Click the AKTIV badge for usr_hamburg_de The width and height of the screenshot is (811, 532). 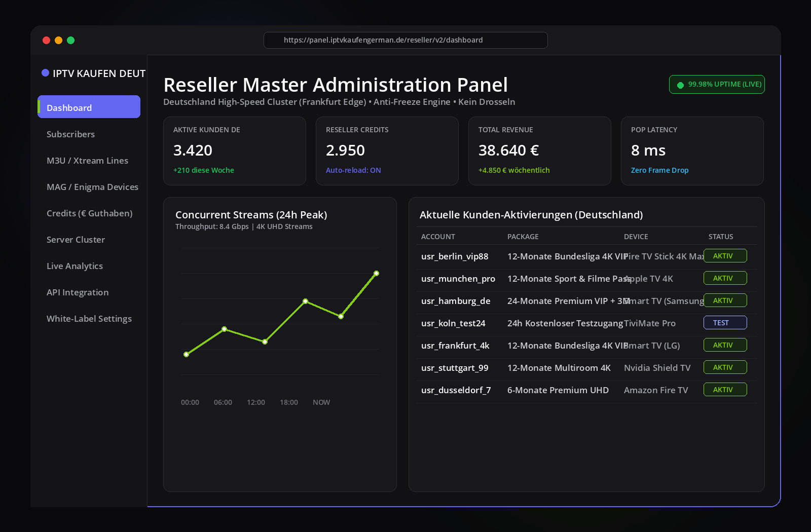[x=725, y=300]
